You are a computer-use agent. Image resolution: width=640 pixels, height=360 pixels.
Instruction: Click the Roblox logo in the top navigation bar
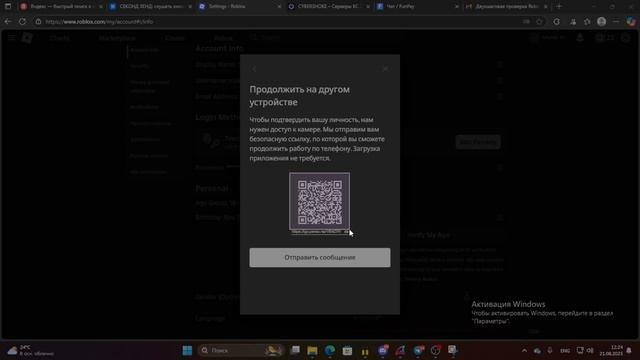[x=27, y=38]
